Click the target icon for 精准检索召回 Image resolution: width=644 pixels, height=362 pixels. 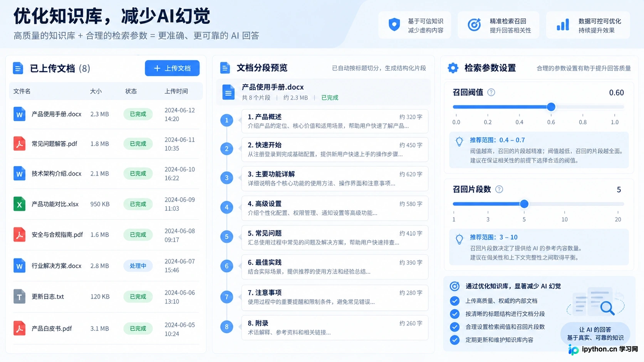474,25
